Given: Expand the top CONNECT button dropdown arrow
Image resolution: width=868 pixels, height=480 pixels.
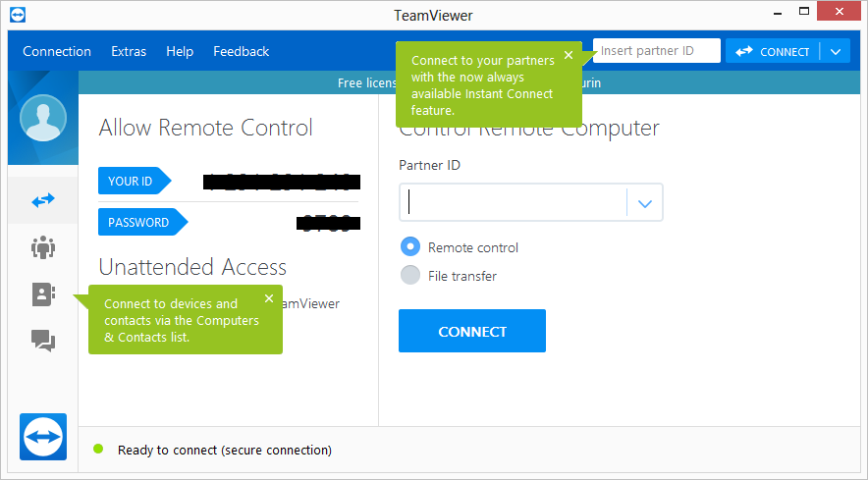Looking at the screenshot, I should [836, 51].
